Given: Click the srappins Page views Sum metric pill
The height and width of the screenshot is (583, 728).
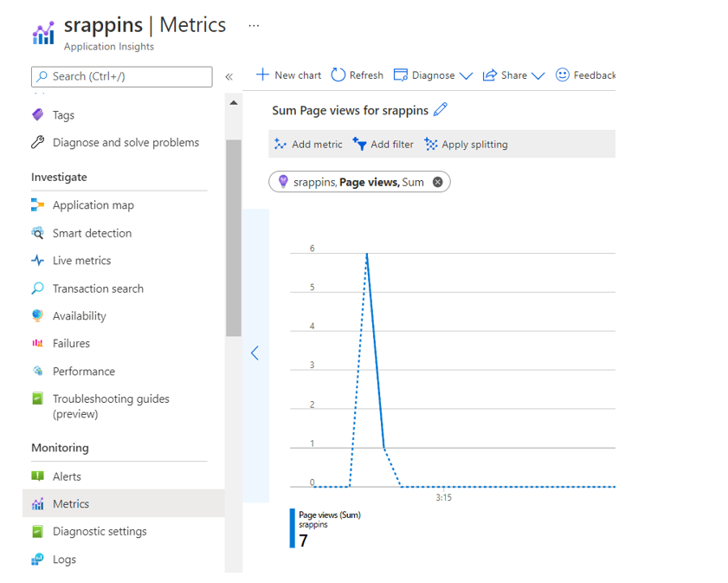Looking at the screenshot, I should [359, 182].
